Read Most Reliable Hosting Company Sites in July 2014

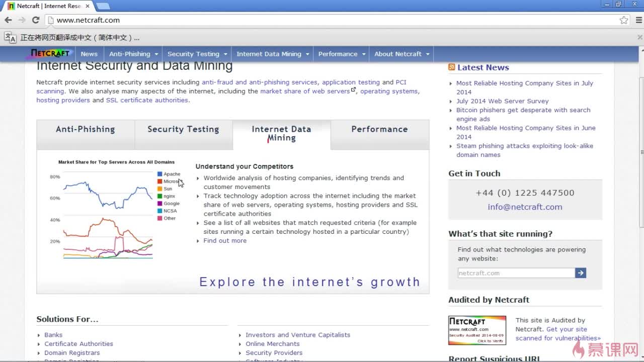pos(525,87)
